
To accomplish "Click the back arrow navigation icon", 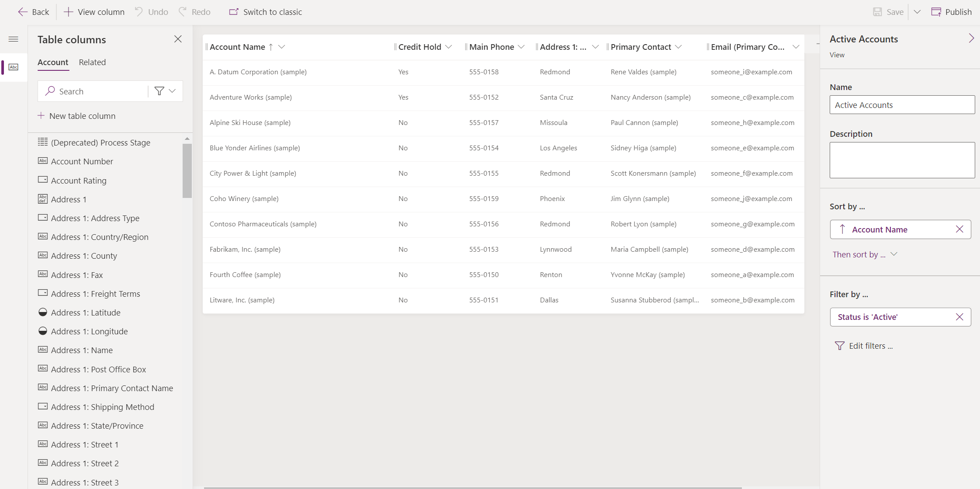I will pos(22,12).
